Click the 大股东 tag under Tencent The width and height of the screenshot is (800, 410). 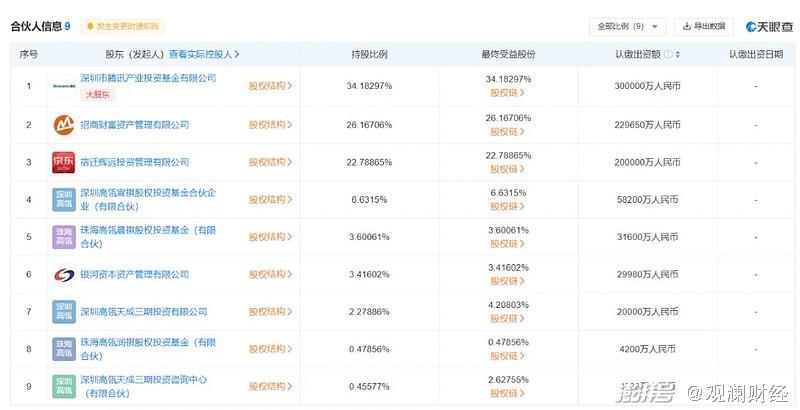point(97,95)
